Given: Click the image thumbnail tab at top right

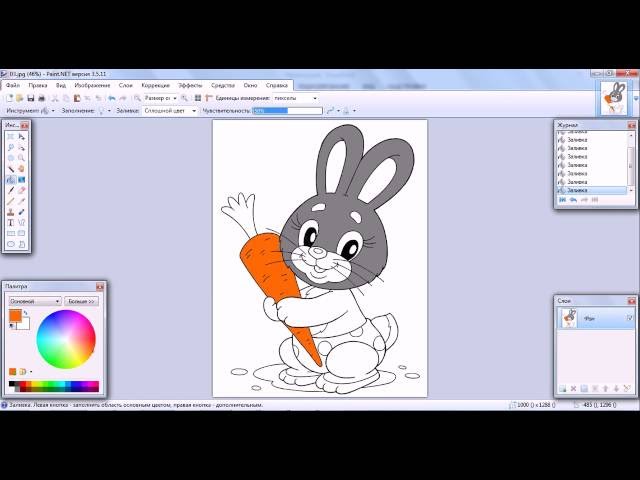Looking at the screenshot, I should [x=614, y=98].
